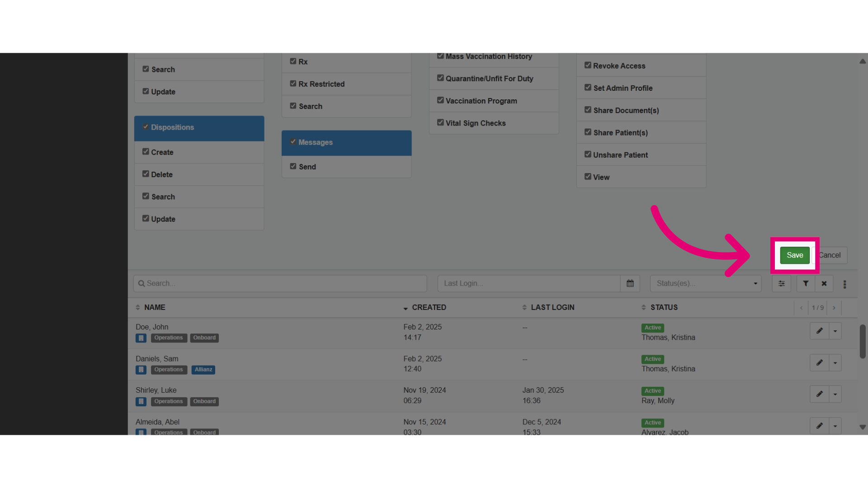Click the blue badge icon under Doe, John
Screen dimensions: 868x488
point(141,338)
